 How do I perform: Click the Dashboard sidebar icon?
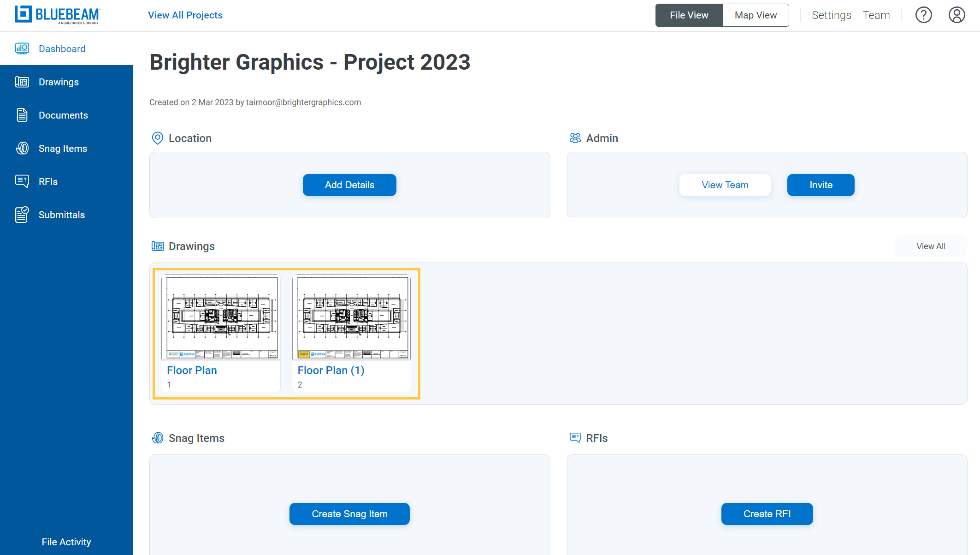[22, 48]
